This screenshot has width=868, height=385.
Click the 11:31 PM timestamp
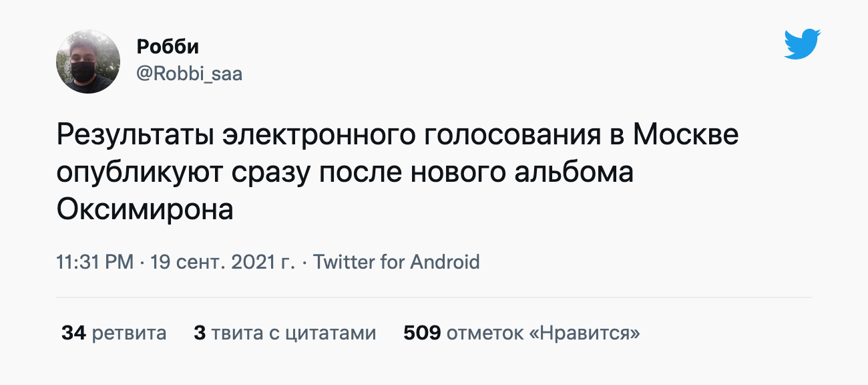tap(95, 261)
